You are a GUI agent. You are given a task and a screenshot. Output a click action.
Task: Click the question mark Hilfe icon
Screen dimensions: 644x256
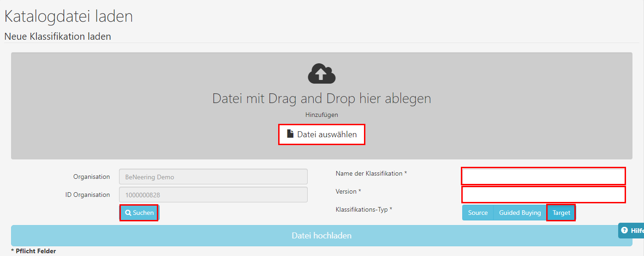[x=624, y=230]
